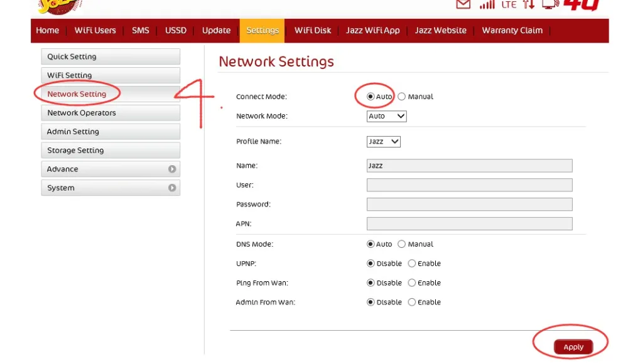This screenshot has height=364, width=628.
Task: Click the "Profile Name:" label
Action: coord(259,141)
